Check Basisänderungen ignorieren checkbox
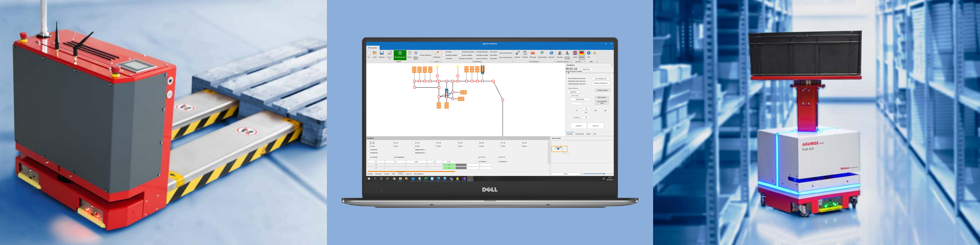 coord(567,81)
